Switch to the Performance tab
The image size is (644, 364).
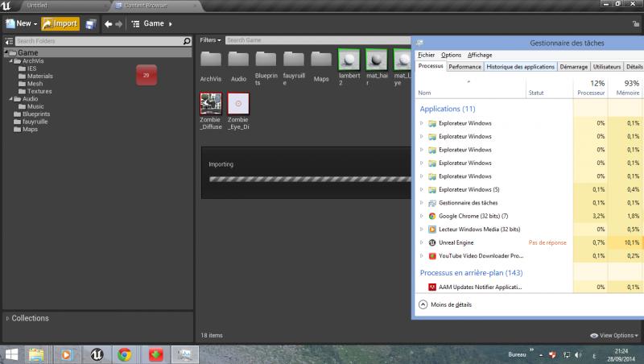point(464,67)
